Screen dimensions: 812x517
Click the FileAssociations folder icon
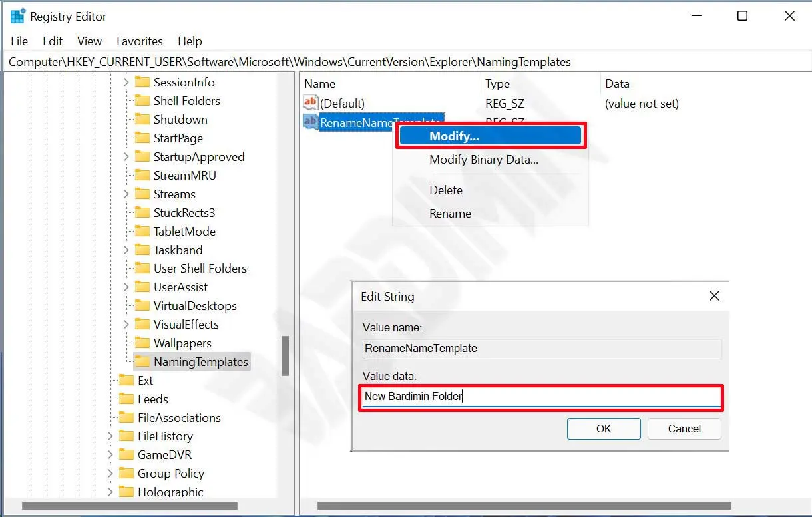pos(126,417)
